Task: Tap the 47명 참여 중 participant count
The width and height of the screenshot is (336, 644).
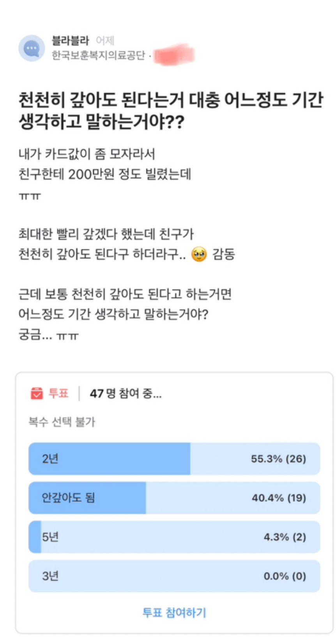Action: 125,394
